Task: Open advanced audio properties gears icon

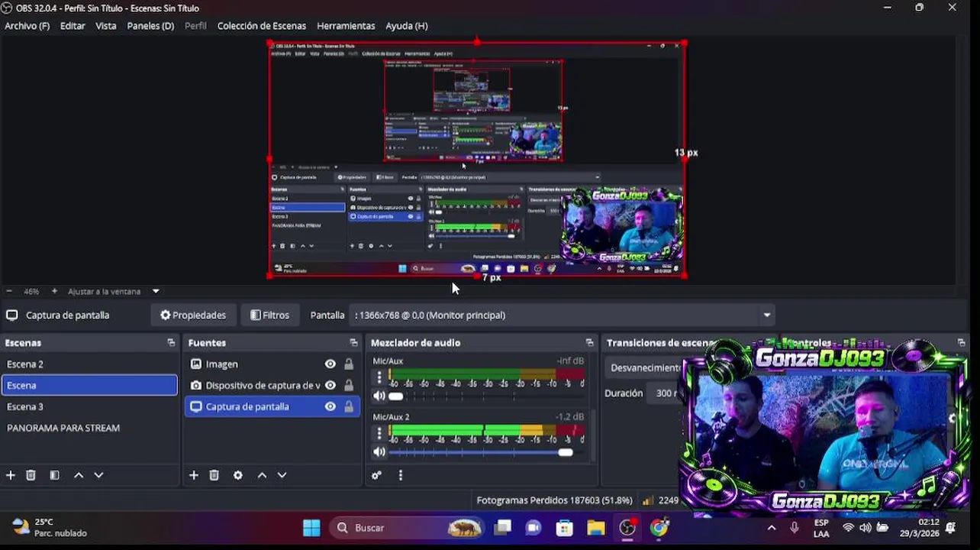Action: [x=376, y=475]
